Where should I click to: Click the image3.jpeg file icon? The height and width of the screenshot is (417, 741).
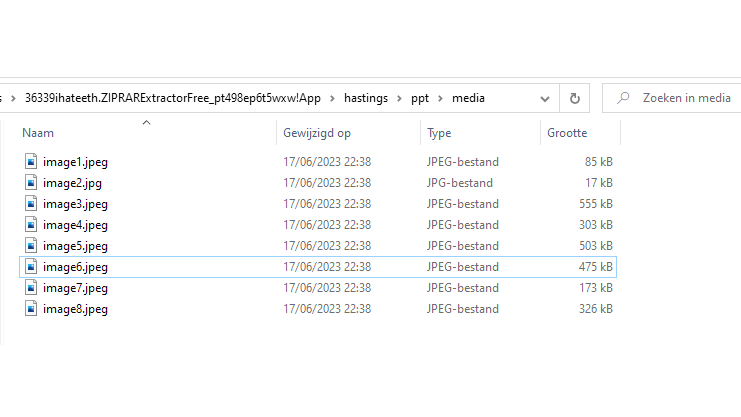(x=31, y=204)
